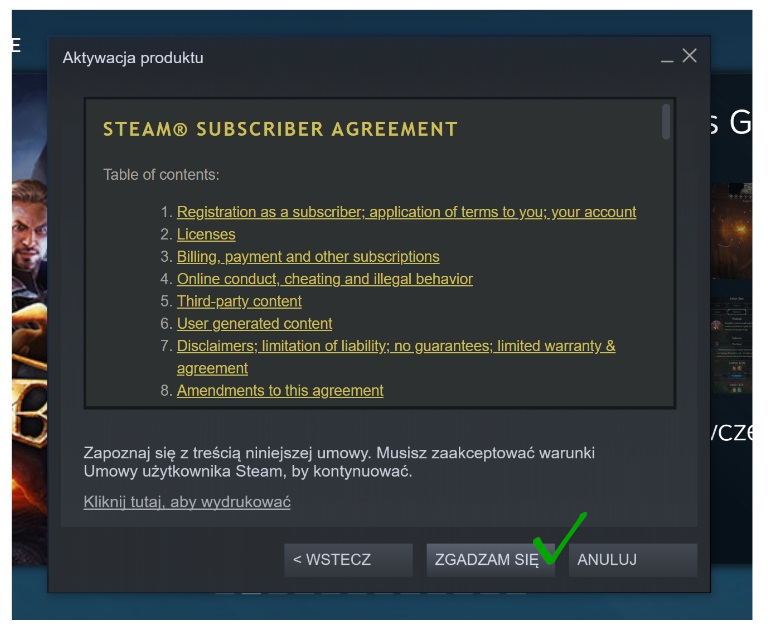The image size is (771, 636).
Task: Open Amendments to this agreement link
Action: 280,391
